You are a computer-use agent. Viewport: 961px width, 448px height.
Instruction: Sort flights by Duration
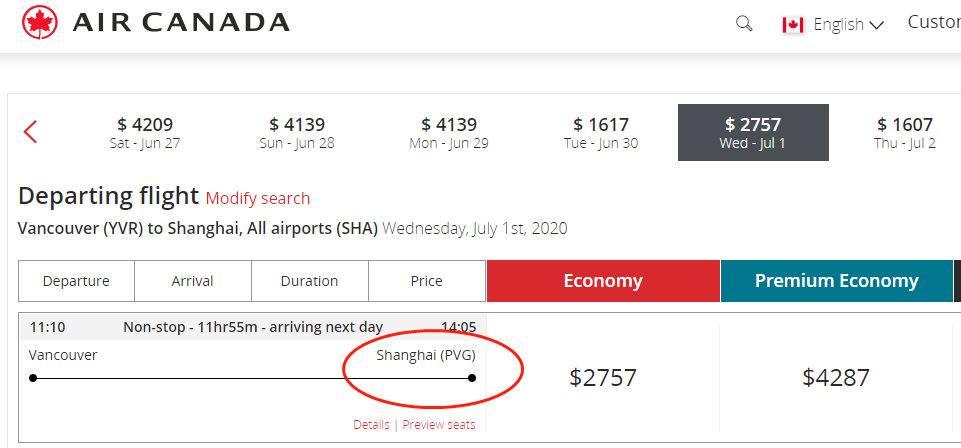(310, 281)
